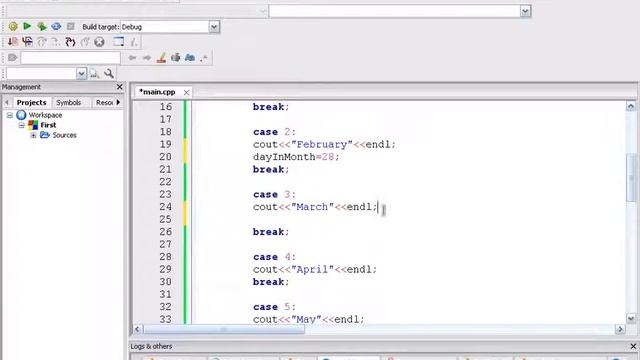Click the case 2: line
640x360 pixels.
click(274, 132)
